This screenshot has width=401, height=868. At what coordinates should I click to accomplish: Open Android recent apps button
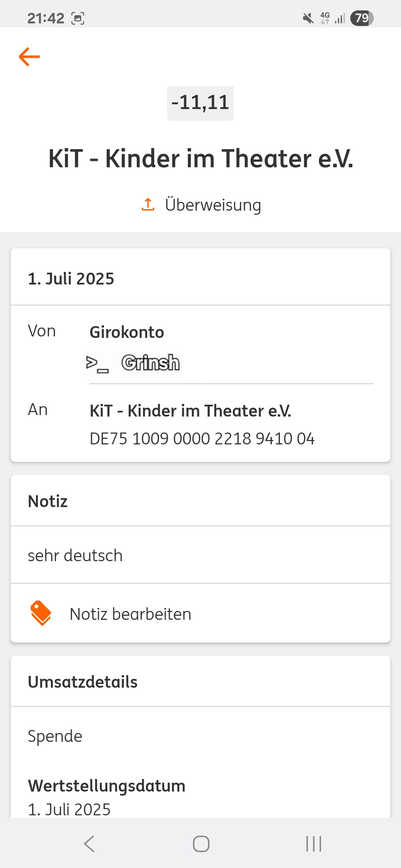[x=313, y=844]
